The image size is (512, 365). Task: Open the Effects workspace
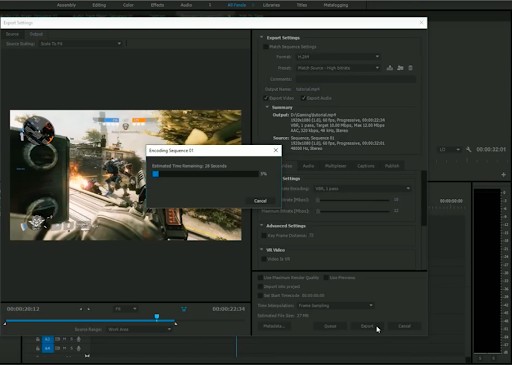157,5
